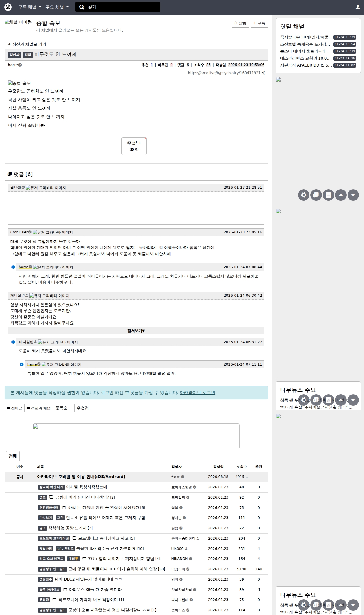The height and width of the screenshot is (615, 364).
Task: Open hot deal 국시쌀국수 30개
Action: click(306, 37)
